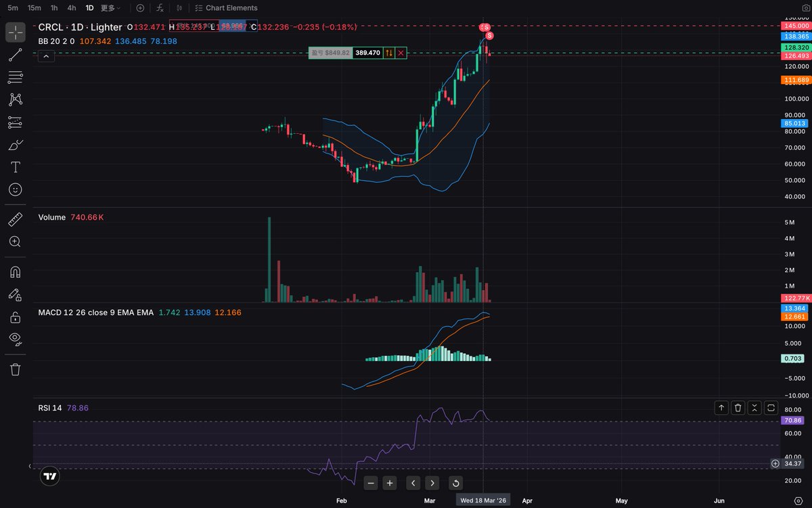Image resolution: width=812 pixels, height=508 pixels.
Task: Switch to the 4h timeframe
Action: [72, 8]
